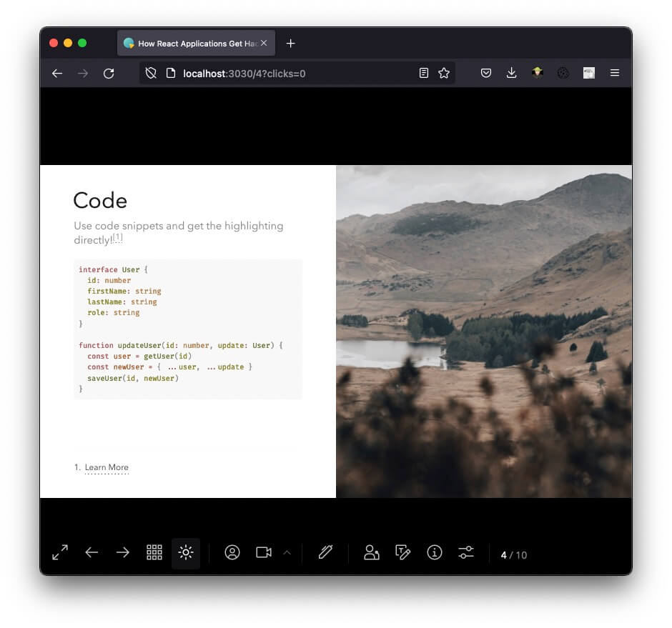The image size is (672, 628).
Task: Close the How React Applications tab
Action: [264, 44]
